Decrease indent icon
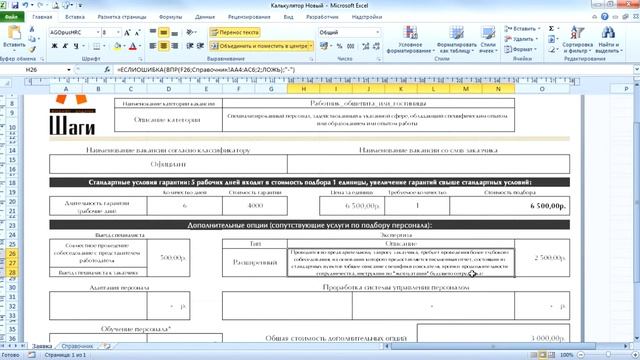Screen dimensions: 640x360 (190, 46)
